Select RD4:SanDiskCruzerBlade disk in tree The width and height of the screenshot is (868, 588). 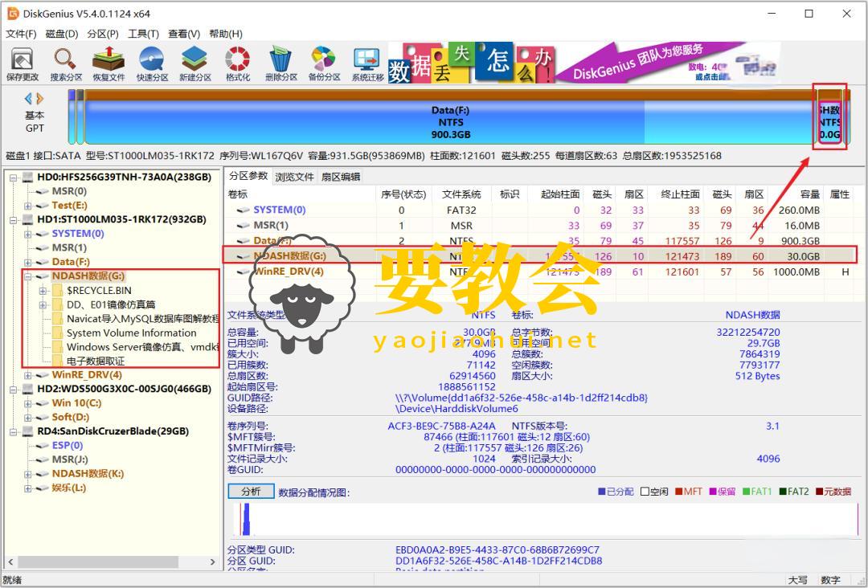[x=113, y=431]
